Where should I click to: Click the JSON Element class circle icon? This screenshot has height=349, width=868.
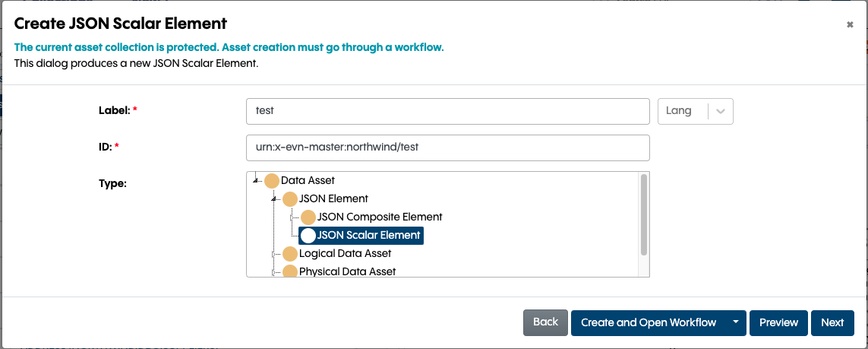(289, 199)
